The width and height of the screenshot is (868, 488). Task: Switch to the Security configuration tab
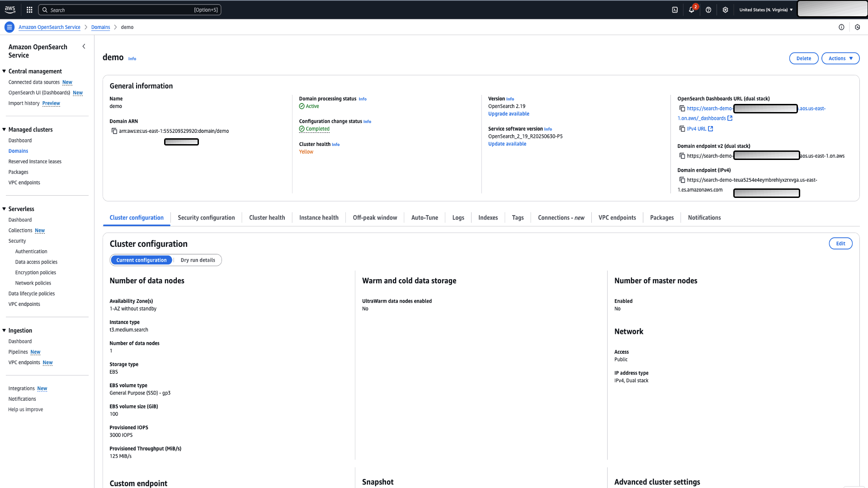click(206, 218)
